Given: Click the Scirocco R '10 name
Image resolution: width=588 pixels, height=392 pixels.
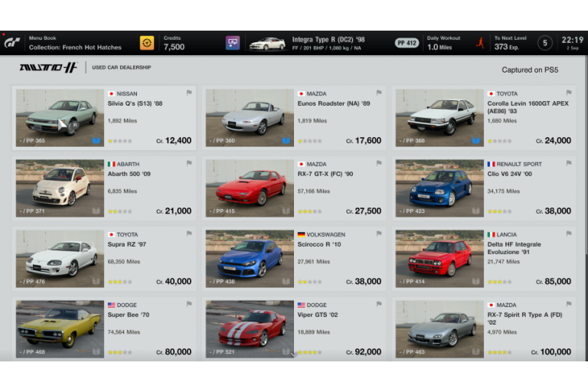Looking at the screenshot, I should click(x=319, y=244).
